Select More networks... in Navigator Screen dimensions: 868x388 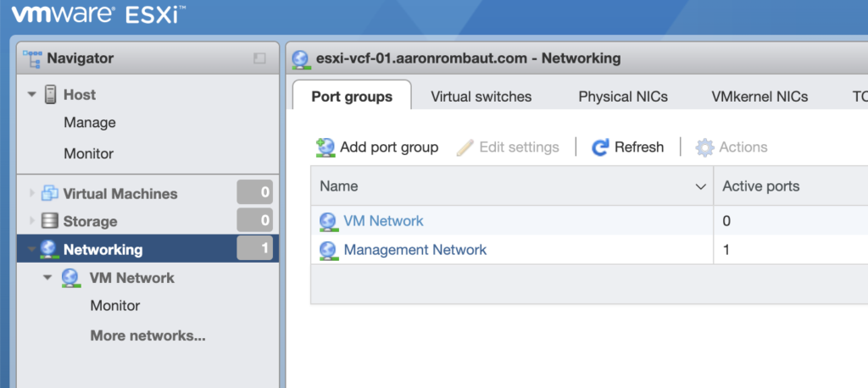tap(147, 335)
